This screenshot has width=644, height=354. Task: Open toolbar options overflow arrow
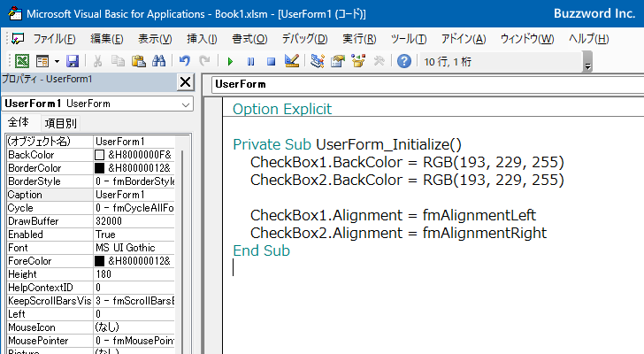point(588,62)
